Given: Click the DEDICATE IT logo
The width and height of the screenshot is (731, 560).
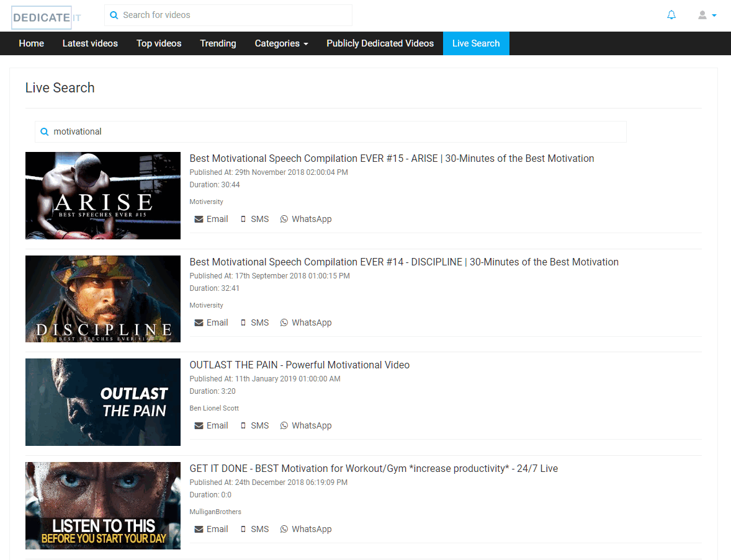Looking at the screenshot, I should [x=46, y=18].
